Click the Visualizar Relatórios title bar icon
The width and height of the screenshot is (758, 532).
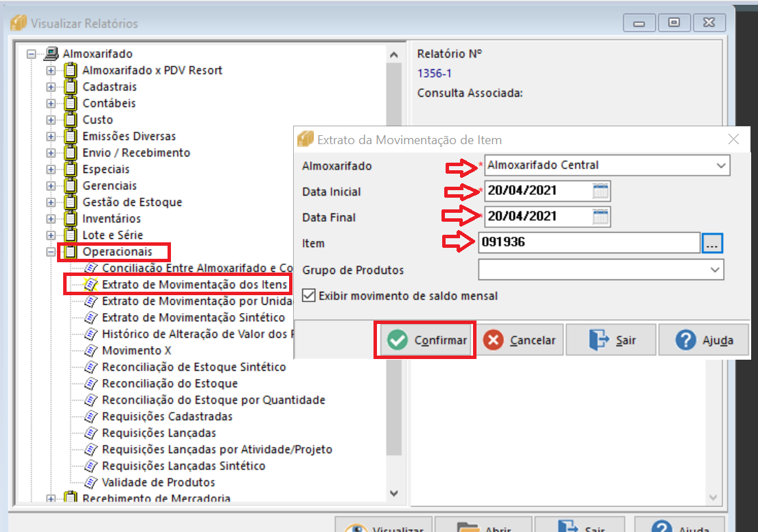tap(19, 23)
